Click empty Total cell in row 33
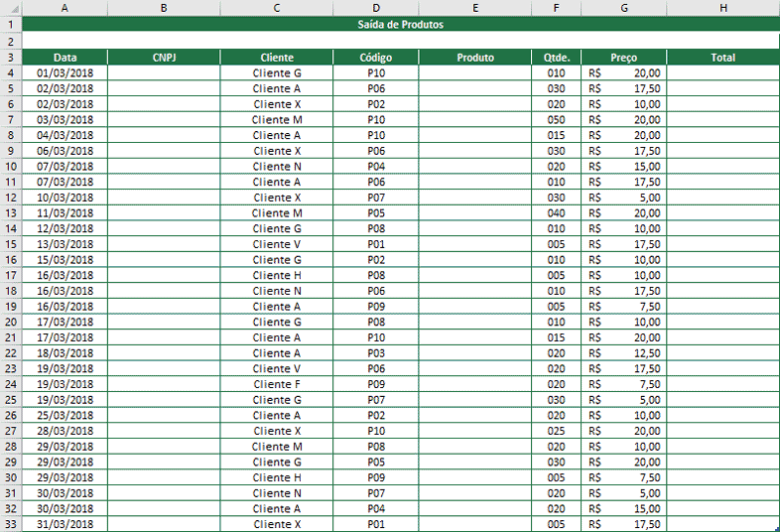Image resolution: width=780 pixels, height=532 pixels. [722, 524]
